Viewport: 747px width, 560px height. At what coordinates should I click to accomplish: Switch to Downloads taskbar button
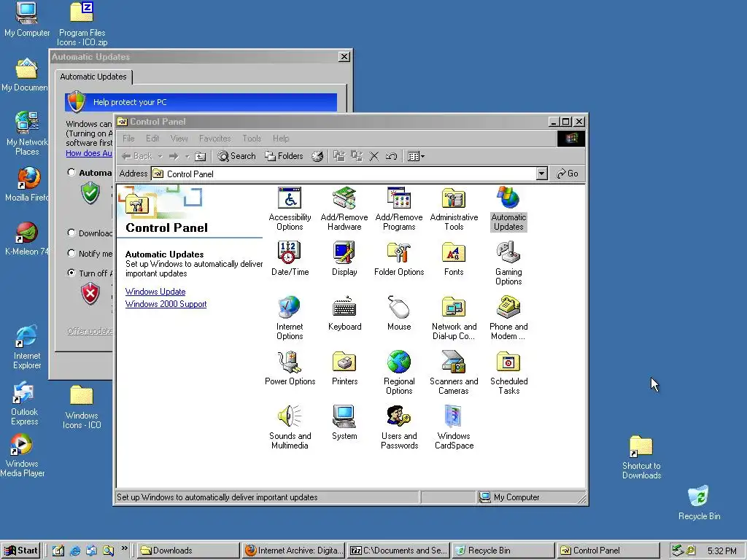(188, 551)
